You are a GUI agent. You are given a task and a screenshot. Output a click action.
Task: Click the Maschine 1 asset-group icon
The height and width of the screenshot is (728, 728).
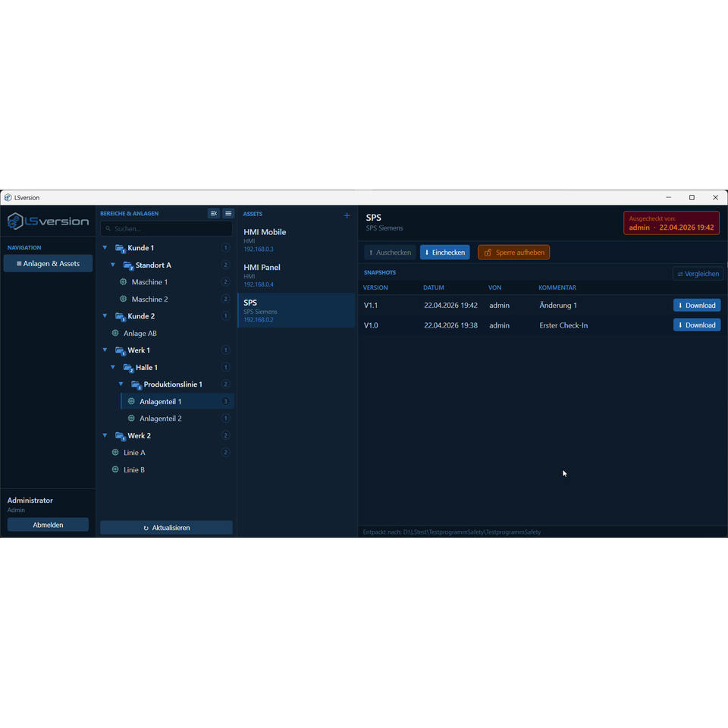pyautogui.click(x=123, y=282)
